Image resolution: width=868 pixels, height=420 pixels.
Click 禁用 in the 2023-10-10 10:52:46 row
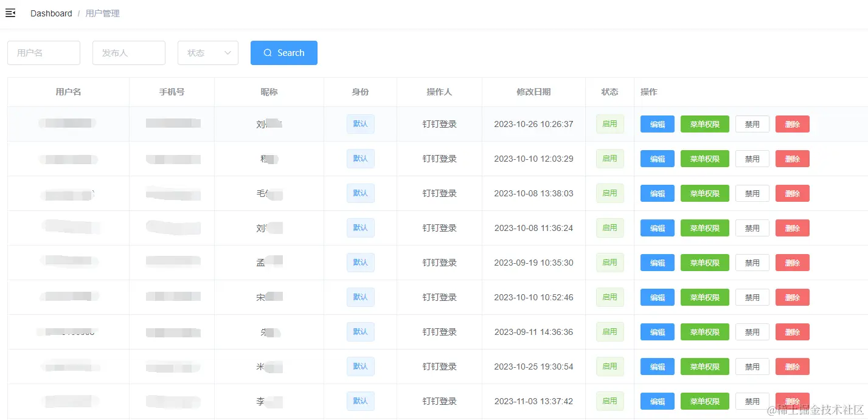pyautogui.click(x=752, y=297)
